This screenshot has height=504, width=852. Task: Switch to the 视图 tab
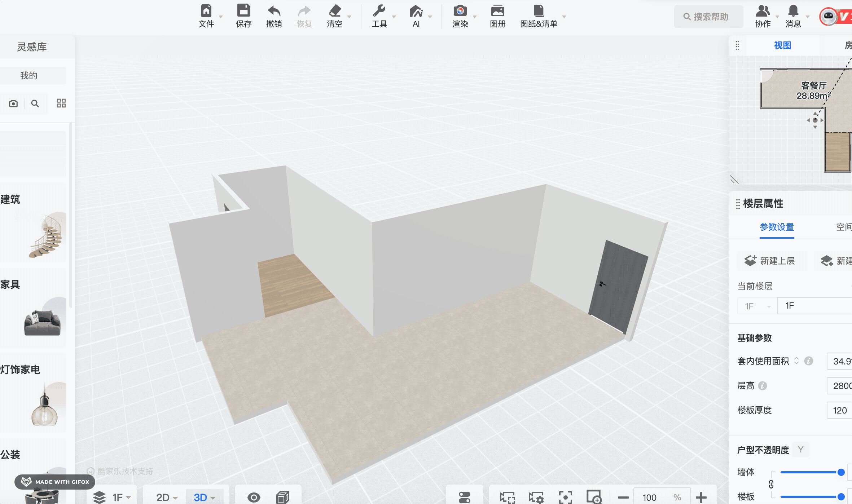tap(782, 45)
